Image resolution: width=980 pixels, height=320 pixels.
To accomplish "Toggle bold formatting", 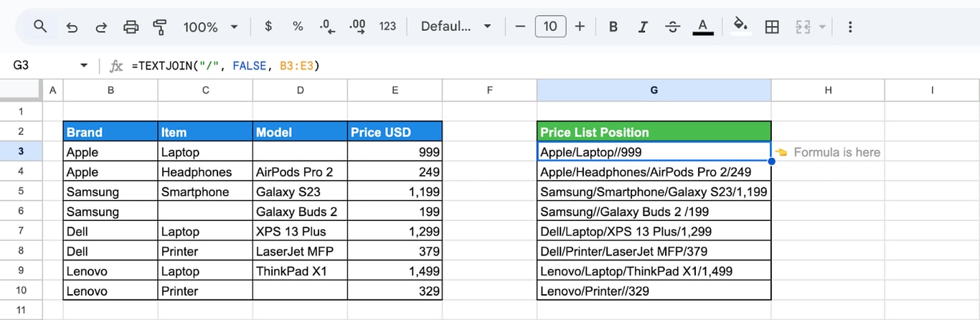I will click(x=613, y=27).
